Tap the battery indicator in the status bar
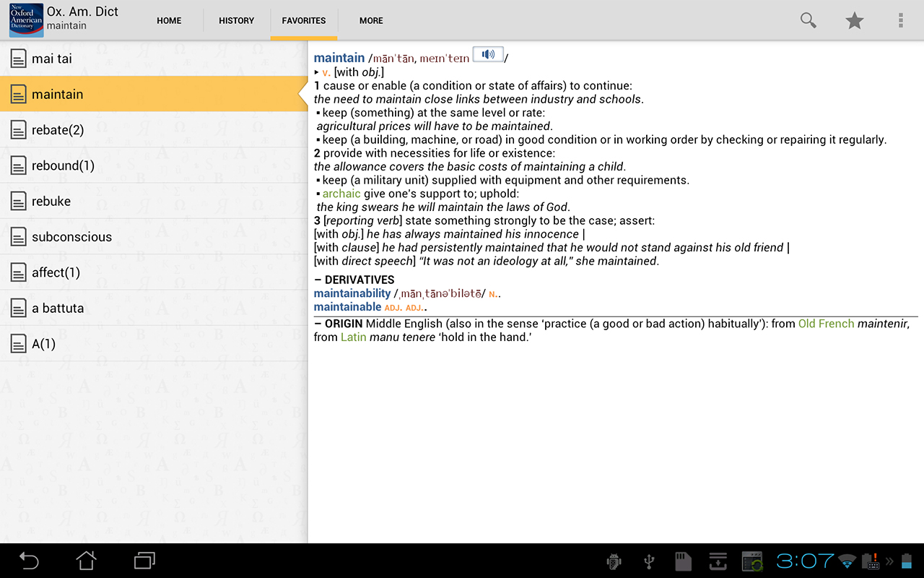 [907, 561]
